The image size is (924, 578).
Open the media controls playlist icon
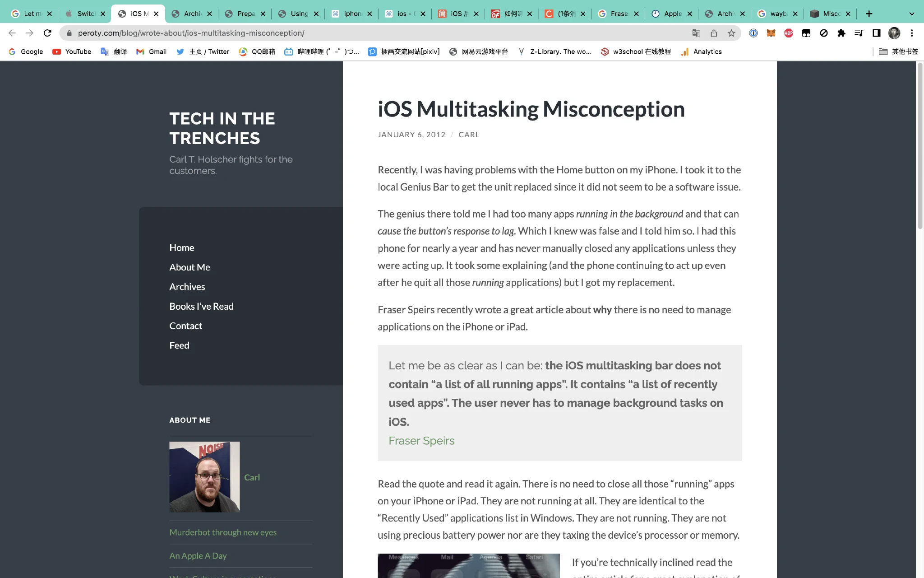859,33
